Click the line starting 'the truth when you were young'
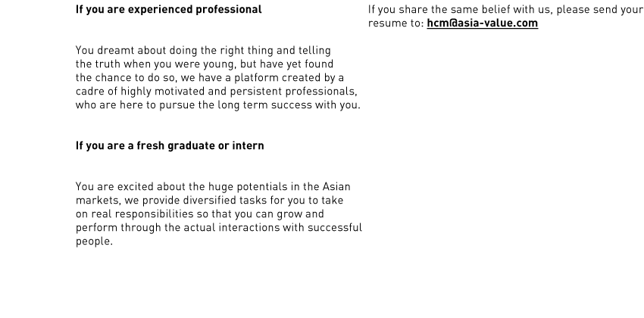Viewport: 644px width, 318px height. [x=204, y=64]
